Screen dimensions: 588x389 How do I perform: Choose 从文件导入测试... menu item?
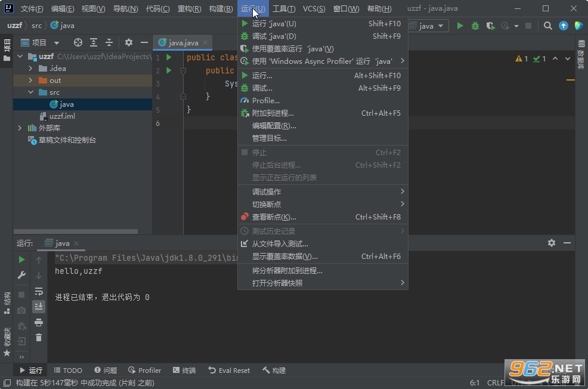point(323,244)
